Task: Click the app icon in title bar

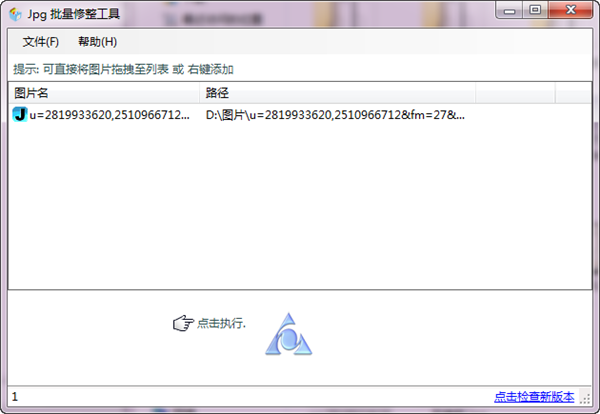Action: [15, 15]
